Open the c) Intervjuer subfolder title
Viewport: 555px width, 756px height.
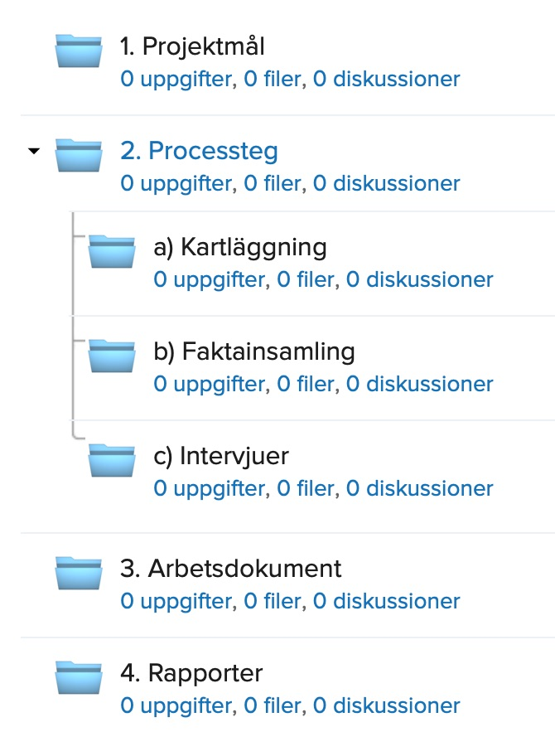221,456
